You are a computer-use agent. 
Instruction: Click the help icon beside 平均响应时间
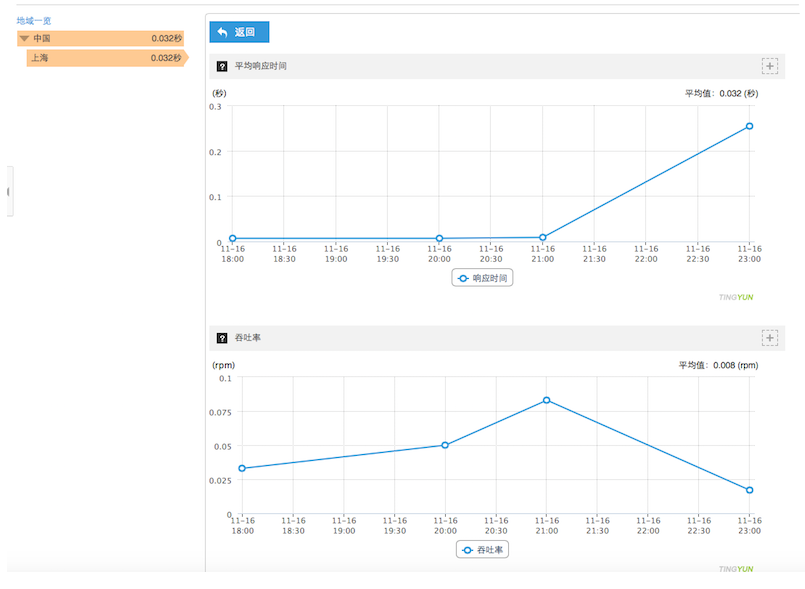(x=222, y=66)
